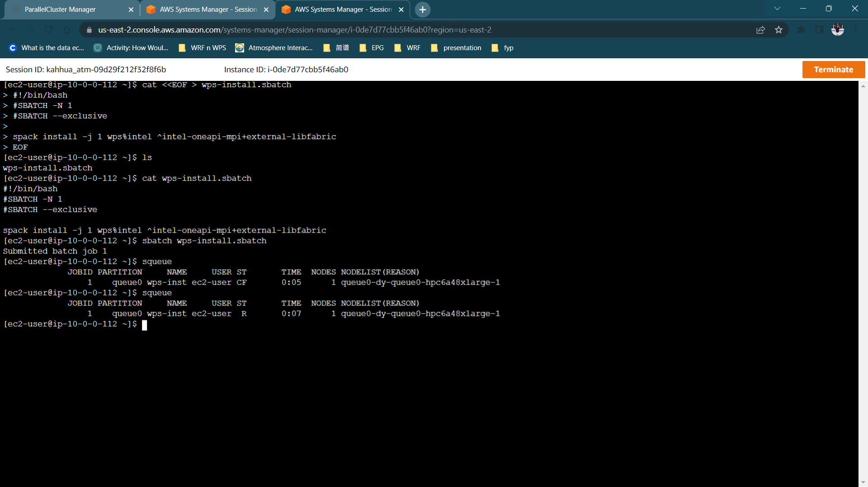Viewport: 868px width, 487px height.
Task: Expand the tab search dropdown arrow
Action: 777,9
